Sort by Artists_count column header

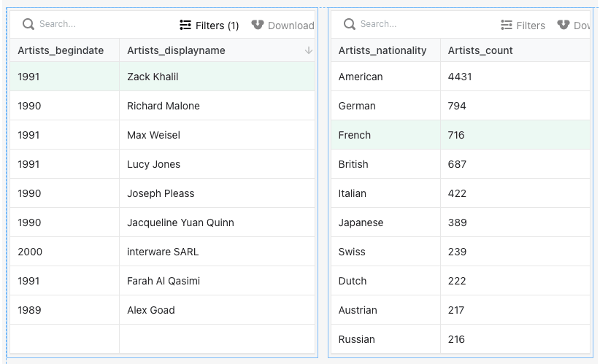[480, 50]
